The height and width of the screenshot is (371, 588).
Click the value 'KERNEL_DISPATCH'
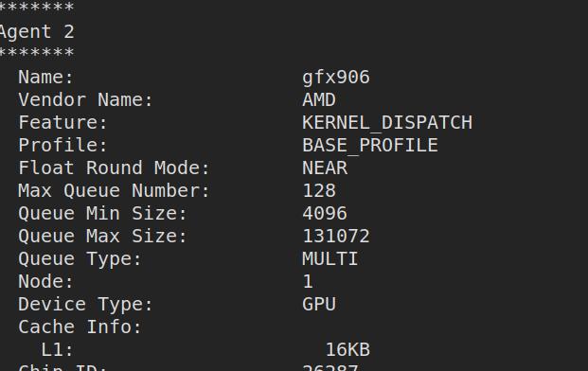pos(387,123)
